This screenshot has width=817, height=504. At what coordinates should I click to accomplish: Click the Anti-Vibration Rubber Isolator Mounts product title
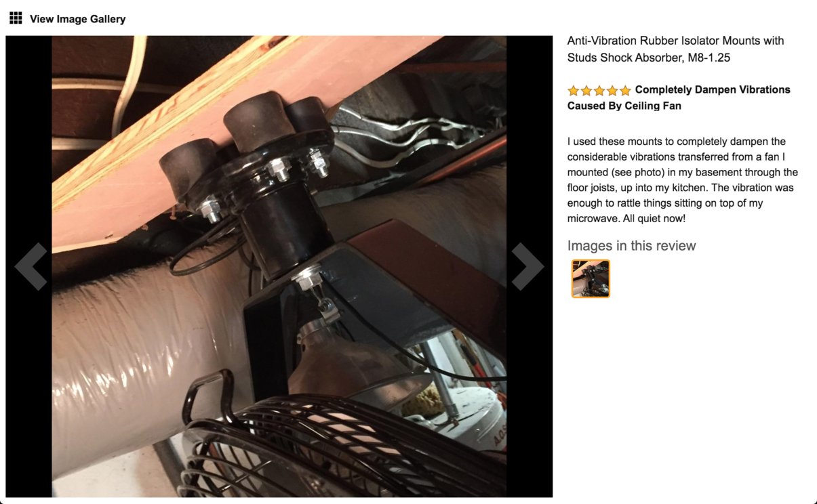pos(675,49)
